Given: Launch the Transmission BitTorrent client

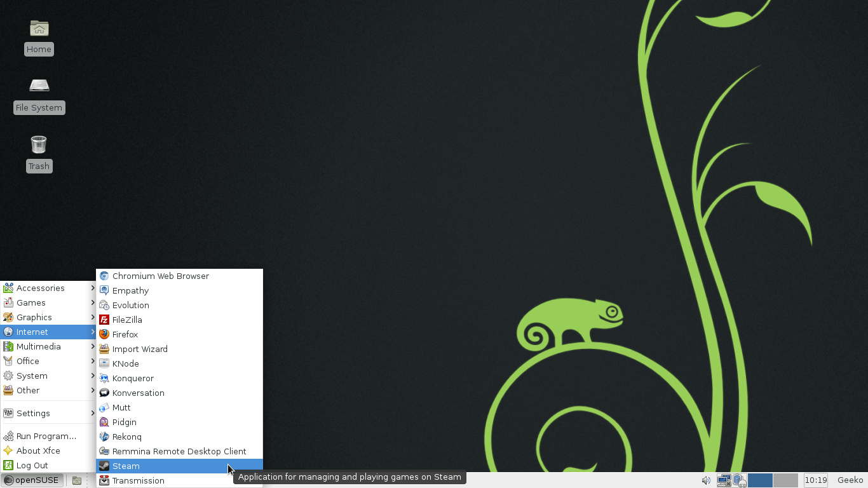Looking at the screenshot, I should [x=139, y=480].
